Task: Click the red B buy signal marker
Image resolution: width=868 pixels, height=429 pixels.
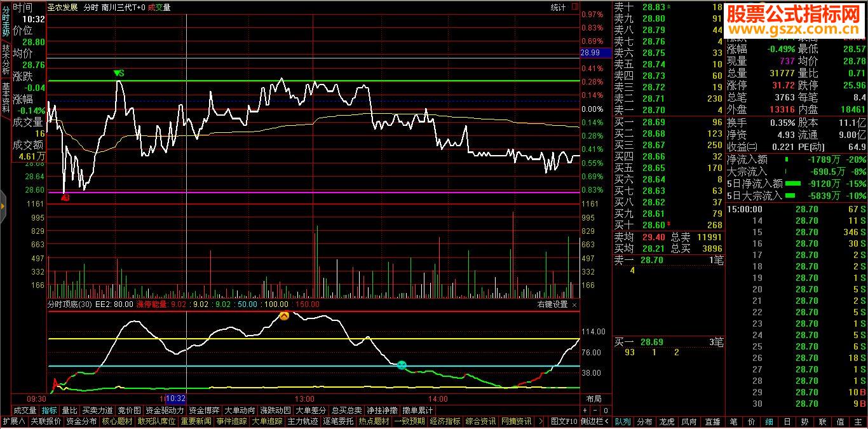Action: [65, 198]
